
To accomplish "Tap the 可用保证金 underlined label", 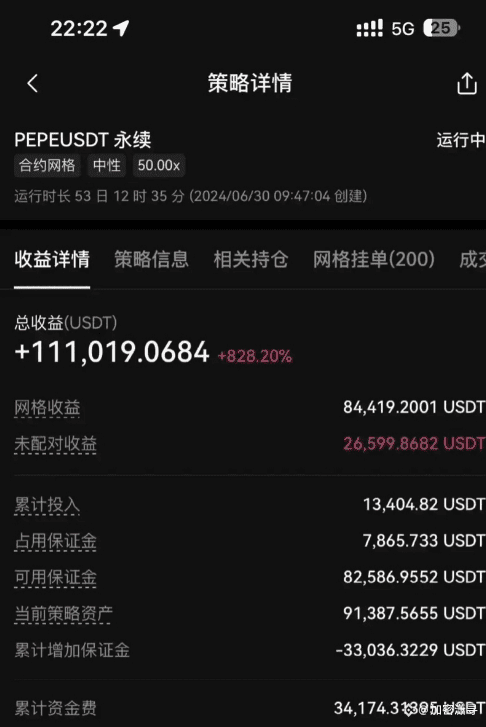I will pos(55,577).
